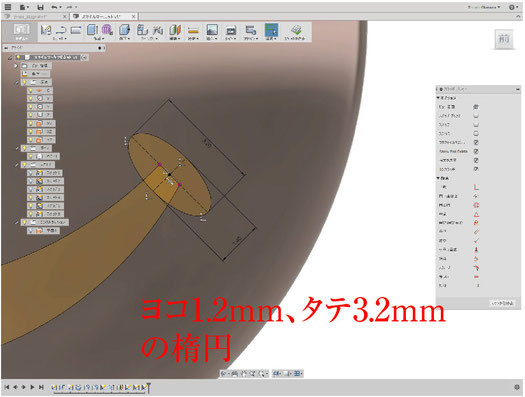The width and height of the screenshot is (525, 397).
Task: Enable the Sketch Grid option checkbox
Action: (476, 115)
